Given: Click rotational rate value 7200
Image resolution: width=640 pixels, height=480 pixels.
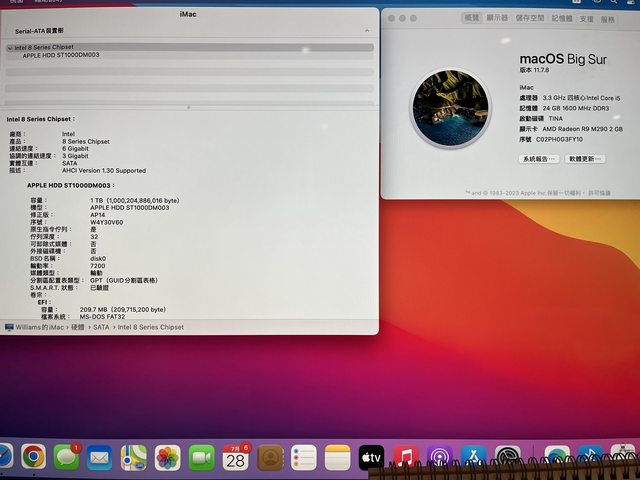Looking at the screenshot, I should tap(98, 266).
